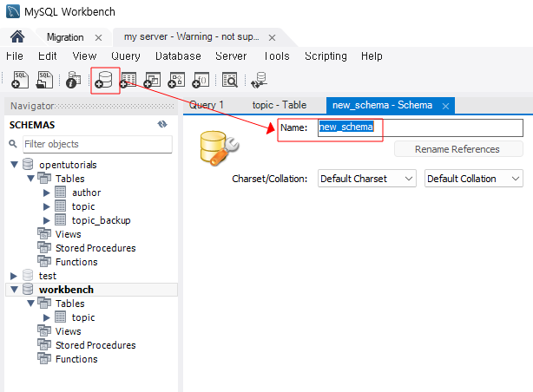Search table data toolbar icon
533x392 pixels.
230,80
